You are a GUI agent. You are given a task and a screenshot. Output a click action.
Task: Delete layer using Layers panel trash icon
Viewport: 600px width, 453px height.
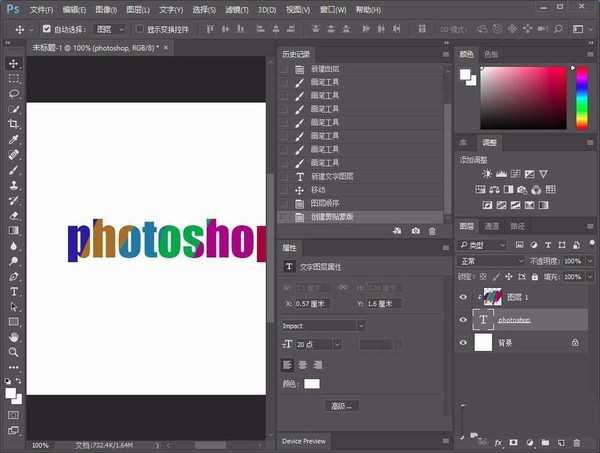coord(576,441)
